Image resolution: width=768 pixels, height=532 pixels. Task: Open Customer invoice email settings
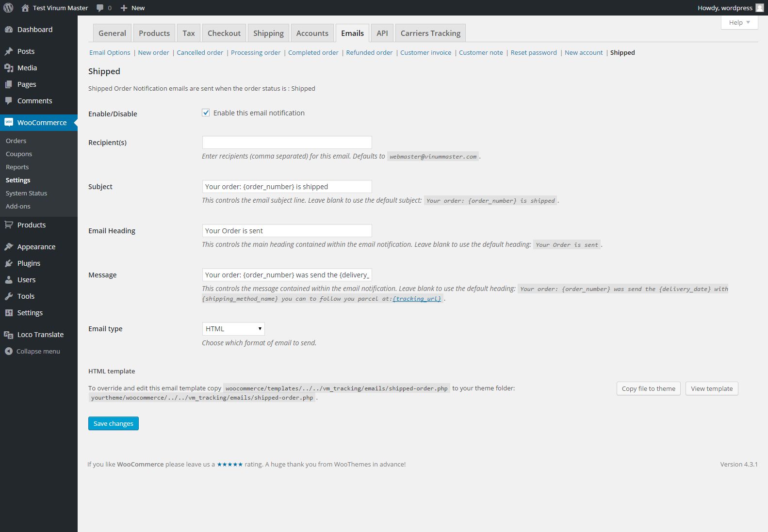coord(425,52)
